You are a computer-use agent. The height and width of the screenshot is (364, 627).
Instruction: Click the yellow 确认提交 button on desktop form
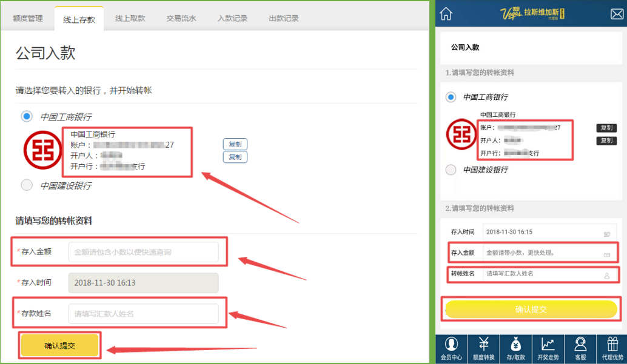59,345
